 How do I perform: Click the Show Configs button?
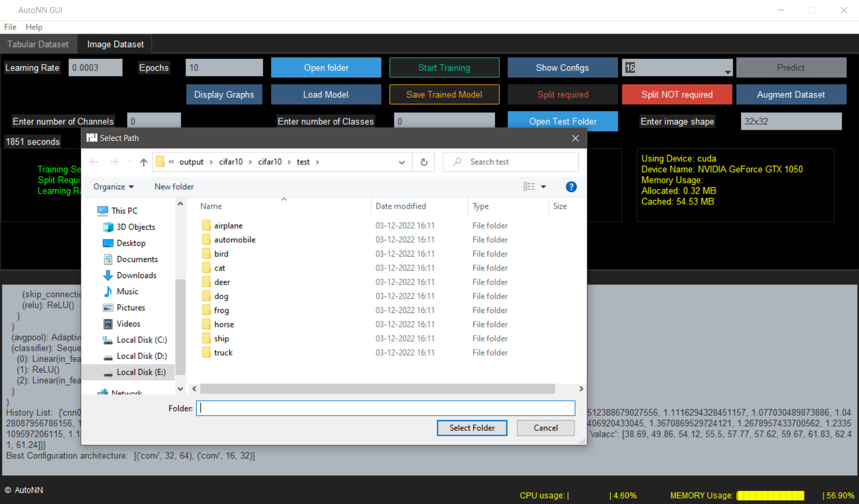click(x=563, y=68)
